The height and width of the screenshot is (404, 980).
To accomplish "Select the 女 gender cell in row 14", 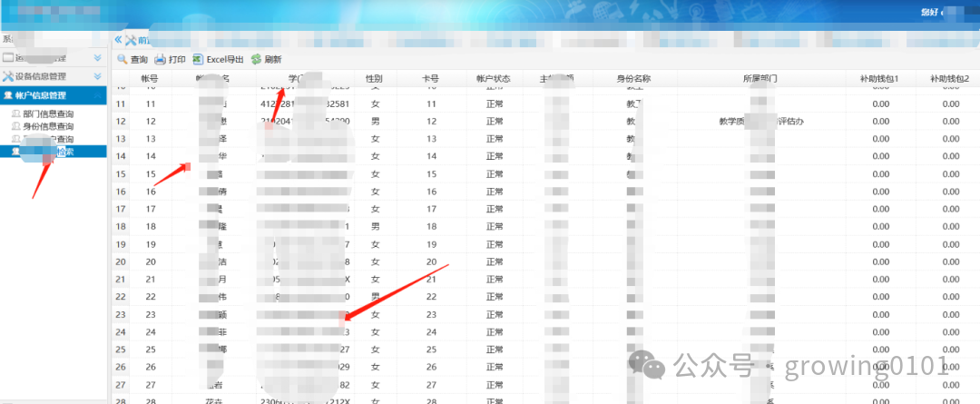I will pyautogui.click(x=375, y=156).
